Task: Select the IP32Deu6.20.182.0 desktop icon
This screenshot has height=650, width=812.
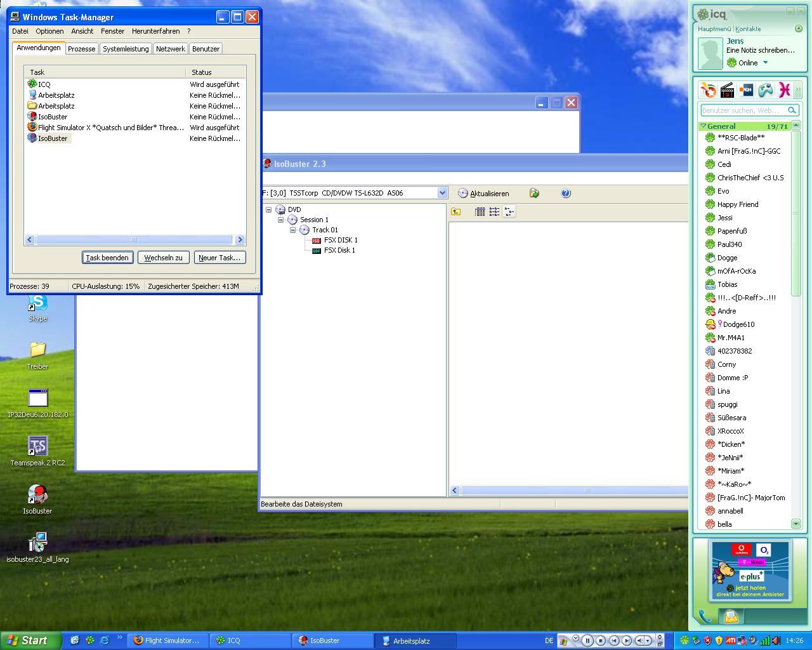Action: point(38,404)
